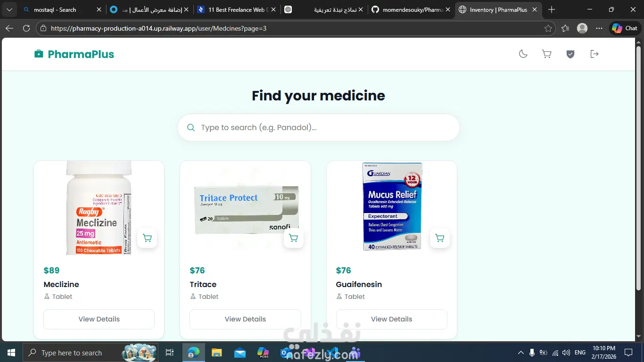Open Mail app from taskbar

coord(239,353)
